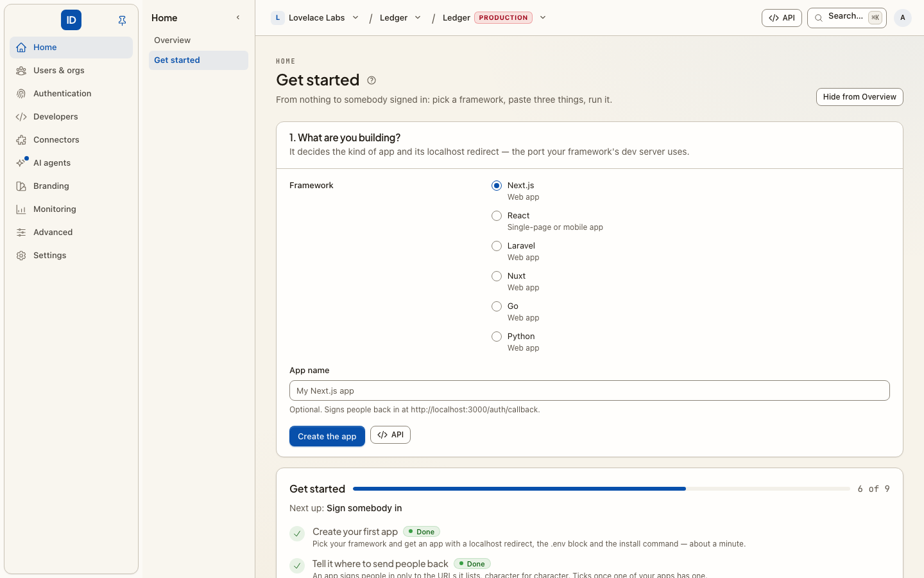Click the search magnifier icon
Screen dimensions: 924x578
[x=819, y=18]
